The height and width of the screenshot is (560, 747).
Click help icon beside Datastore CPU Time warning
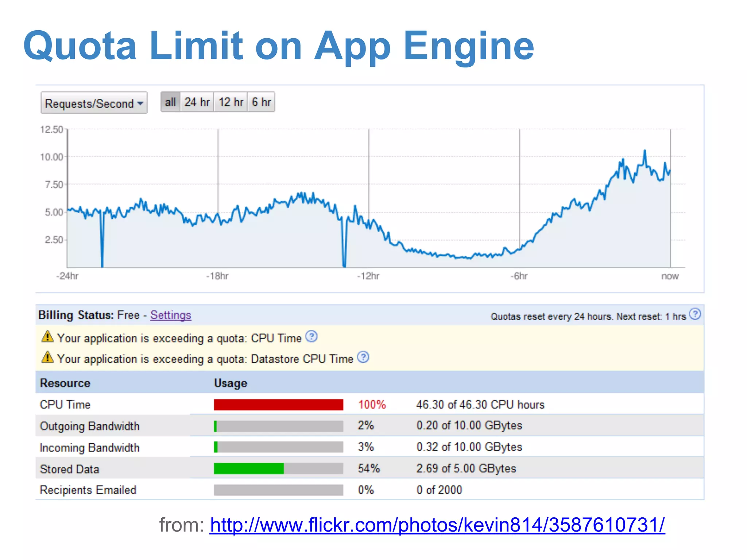(363, 357)
